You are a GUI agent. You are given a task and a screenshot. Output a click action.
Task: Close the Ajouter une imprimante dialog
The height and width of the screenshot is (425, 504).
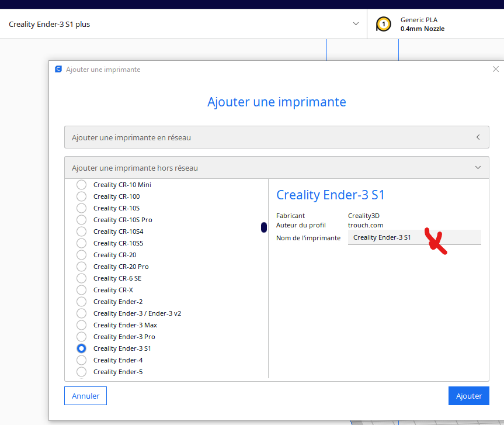click(x=496, y=69)
